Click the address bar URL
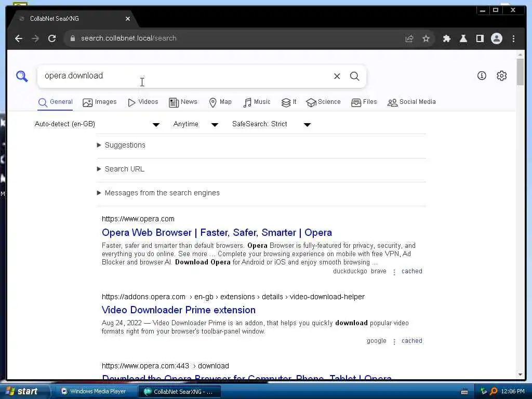 tap(128, 38)
